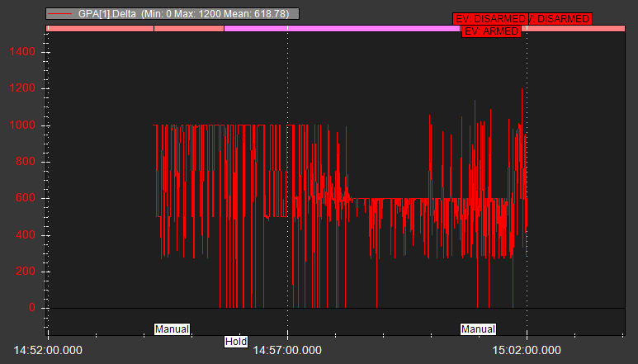
Task: Click the 1200 y-axis value
Action: tap(22, 88)
